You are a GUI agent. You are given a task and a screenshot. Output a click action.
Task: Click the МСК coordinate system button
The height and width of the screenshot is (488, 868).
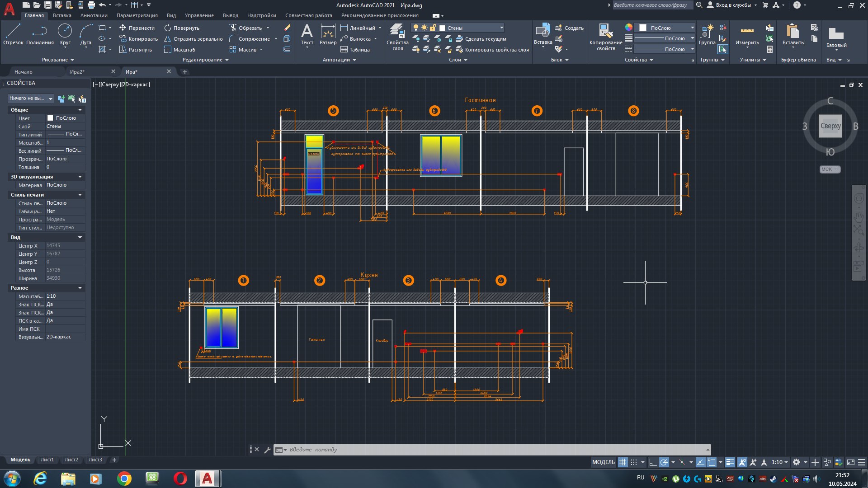pyautogui.click(x=830, y=169)
